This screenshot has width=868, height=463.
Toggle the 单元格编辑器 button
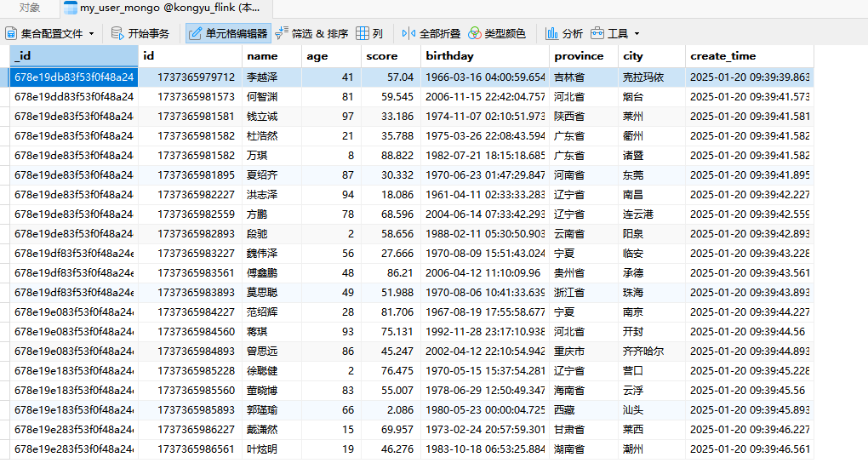(227, 34)
